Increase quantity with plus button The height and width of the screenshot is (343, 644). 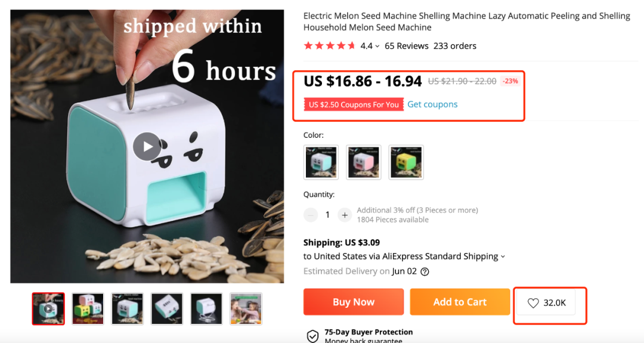(345, 215)
